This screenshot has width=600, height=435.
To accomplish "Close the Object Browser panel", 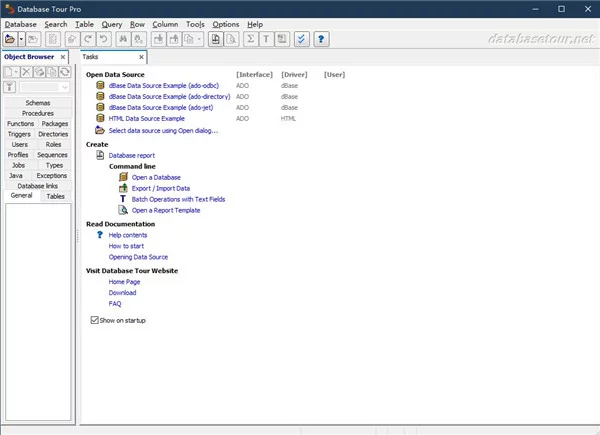I will click(x=62, y=57).
